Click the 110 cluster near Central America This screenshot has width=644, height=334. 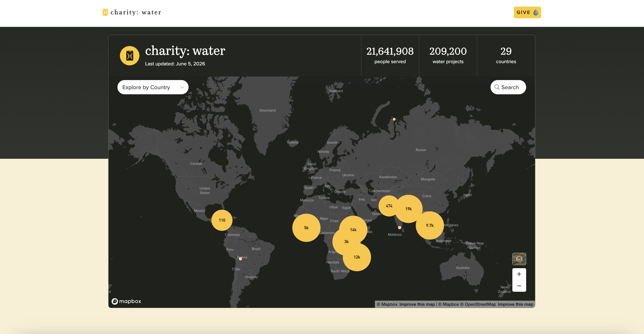click(222, 220)
